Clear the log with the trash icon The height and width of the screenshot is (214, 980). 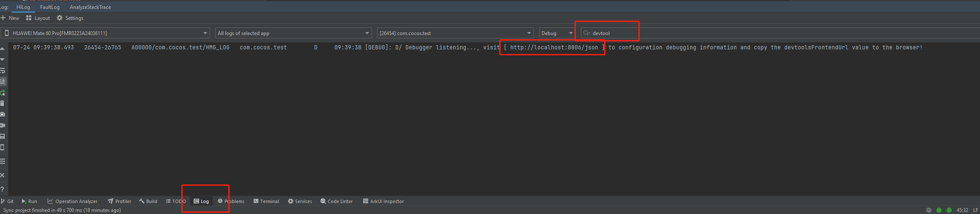[x=3, y=103]
